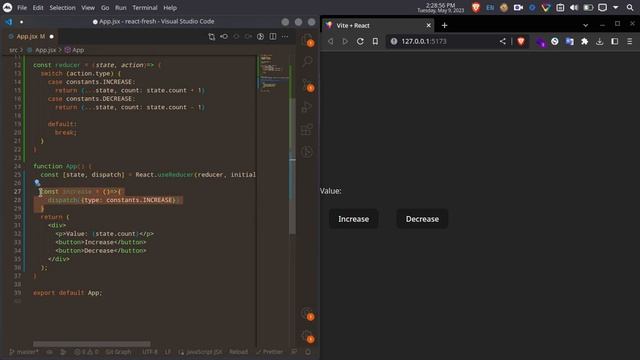Screen dimensions: 640x360
Task: Open Run and Debug view in activity bar
Action: click(x=307, y=107)
